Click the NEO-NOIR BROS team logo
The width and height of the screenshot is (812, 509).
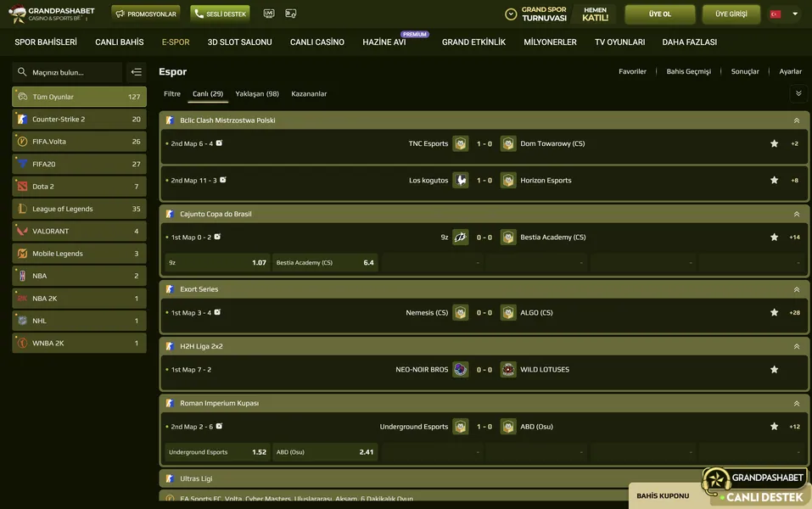coord(460,370)
